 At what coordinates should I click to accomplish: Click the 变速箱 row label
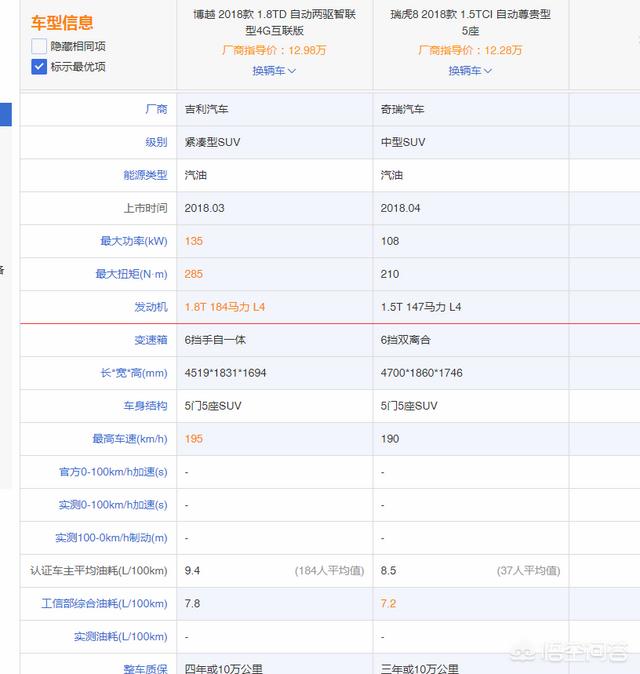150,340
